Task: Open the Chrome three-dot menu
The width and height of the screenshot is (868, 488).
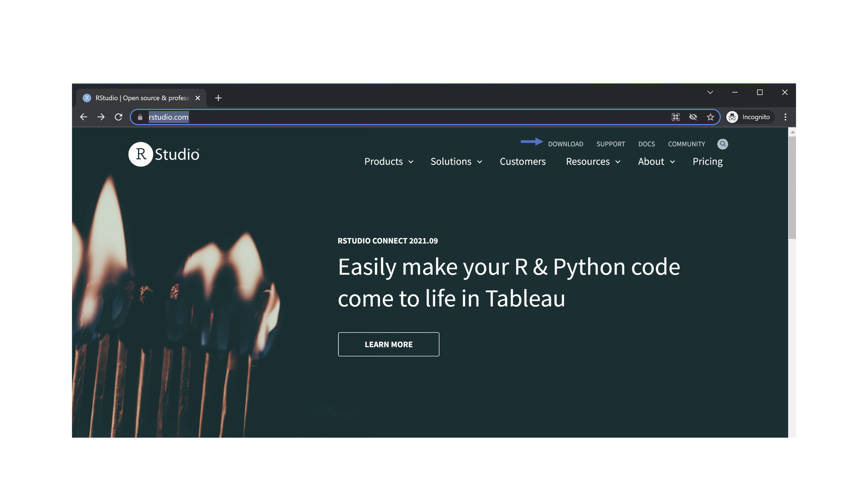Action: (x=785, y=117)
